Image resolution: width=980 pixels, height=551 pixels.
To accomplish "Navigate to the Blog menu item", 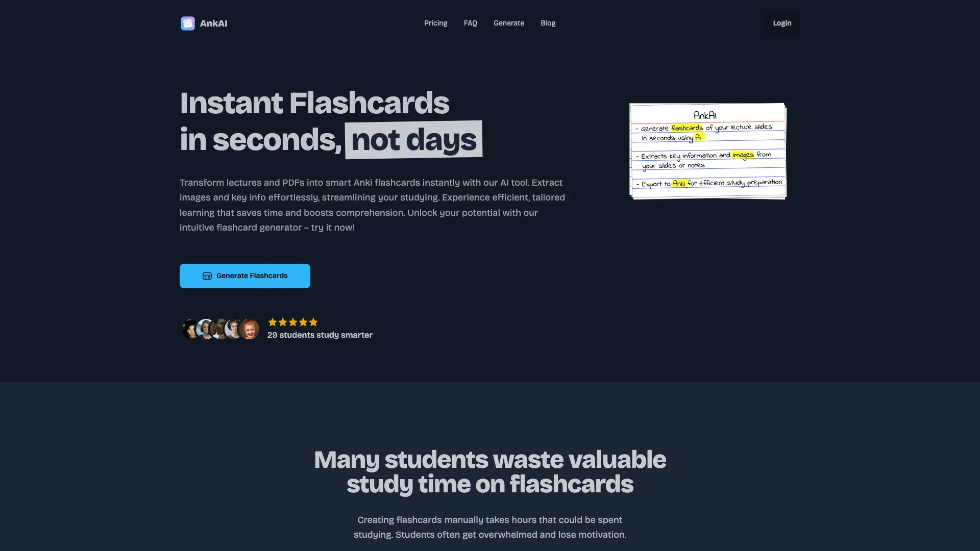I will (x=548, y=23).
